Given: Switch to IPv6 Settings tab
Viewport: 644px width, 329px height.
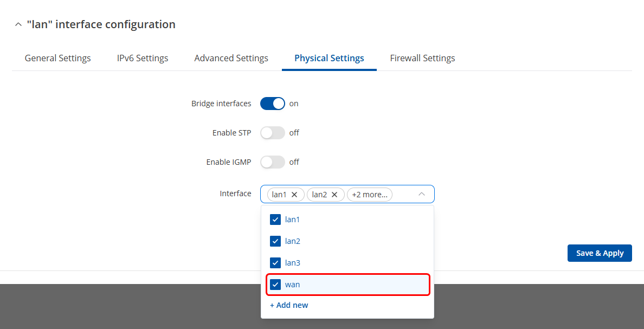Looking at the screenshot, I should [143, 58].
